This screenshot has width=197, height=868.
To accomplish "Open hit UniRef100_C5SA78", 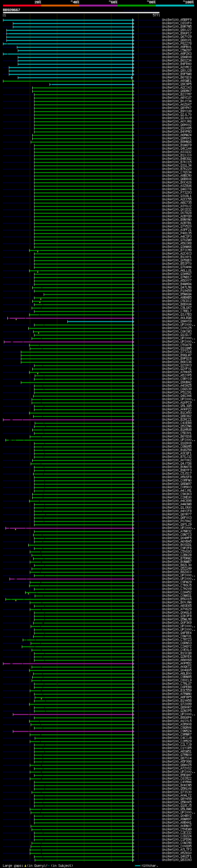I will coord(177,345).
